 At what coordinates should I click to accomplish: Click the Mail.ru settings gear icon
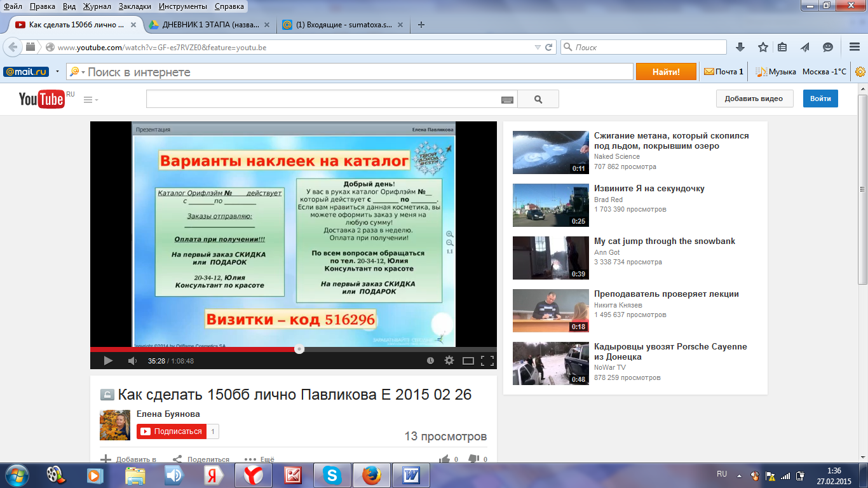[860, 72]
